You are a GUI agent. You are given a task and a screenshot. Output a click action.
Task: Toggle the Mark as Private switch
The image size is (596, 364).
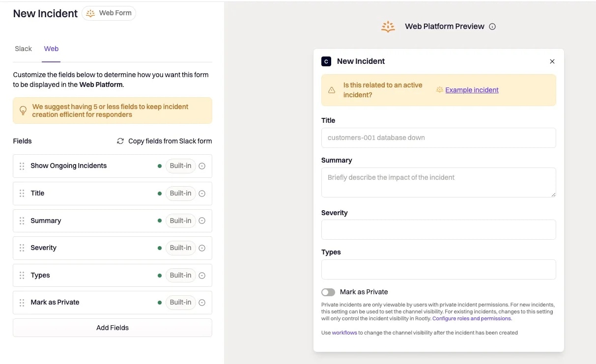point(328,292)
